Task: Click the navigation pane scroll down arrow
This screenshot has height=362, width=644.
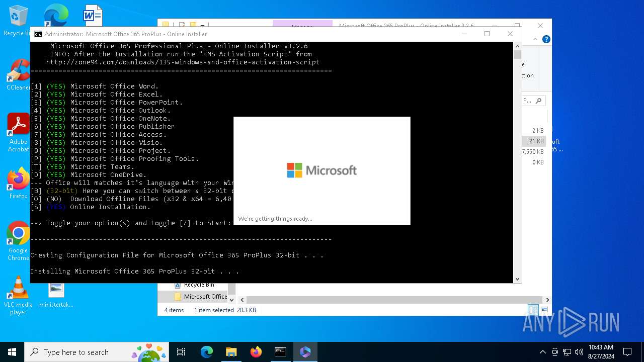Action: (x=231, y=300)
